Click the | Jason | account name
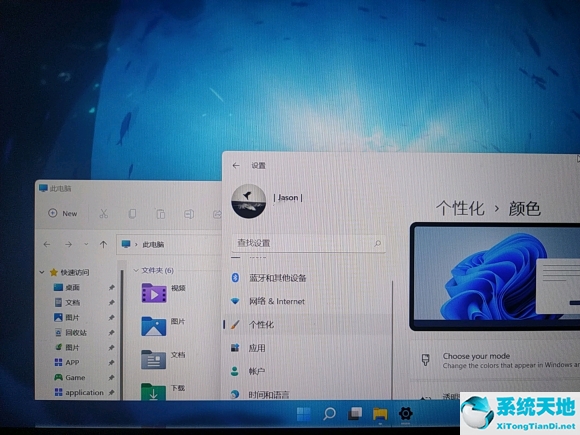Viewport: 580px width, 435px height. click(x=288, y=198)
